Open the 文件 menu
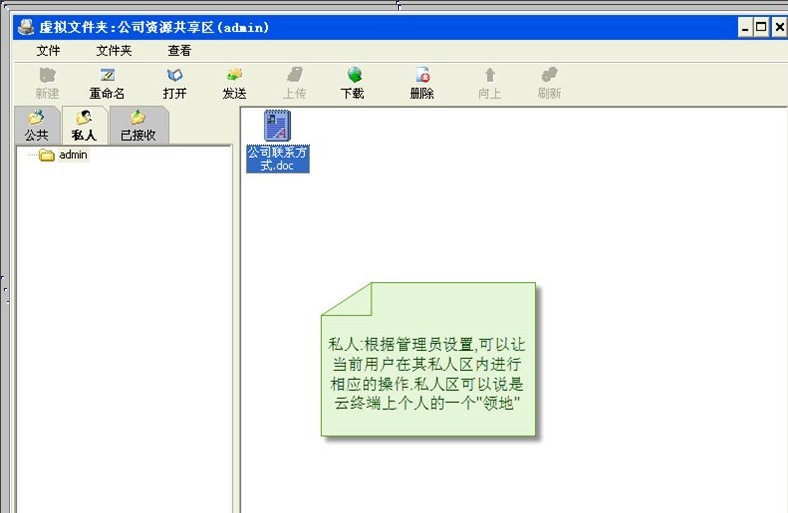This screenshot has width=788, height=513. pyautogui.click(x=48, y=50)
